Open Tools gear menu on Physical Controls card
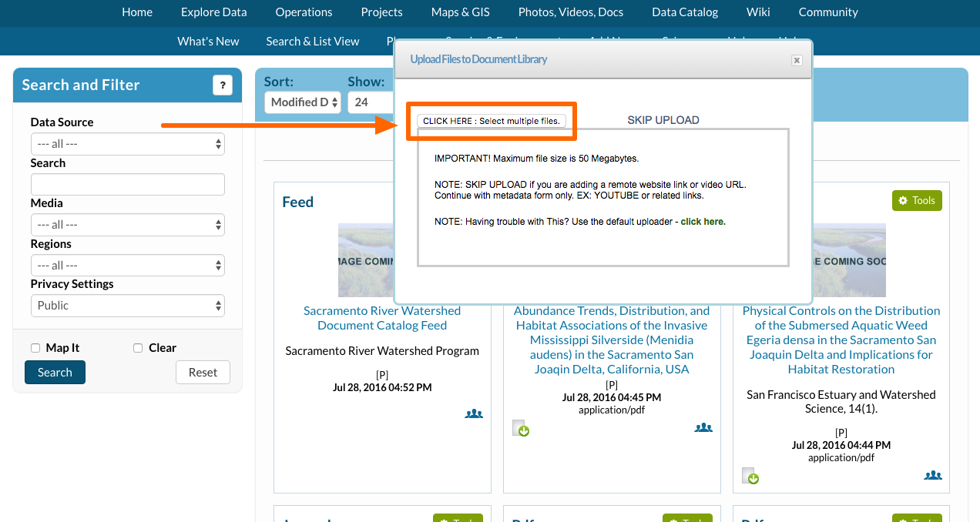980x522 pixels. [x=917, y=200]
